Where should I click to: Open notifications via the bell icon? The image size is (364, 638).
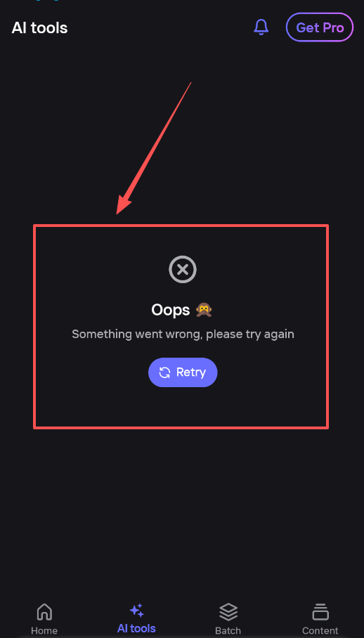click(x=261, y=27)
